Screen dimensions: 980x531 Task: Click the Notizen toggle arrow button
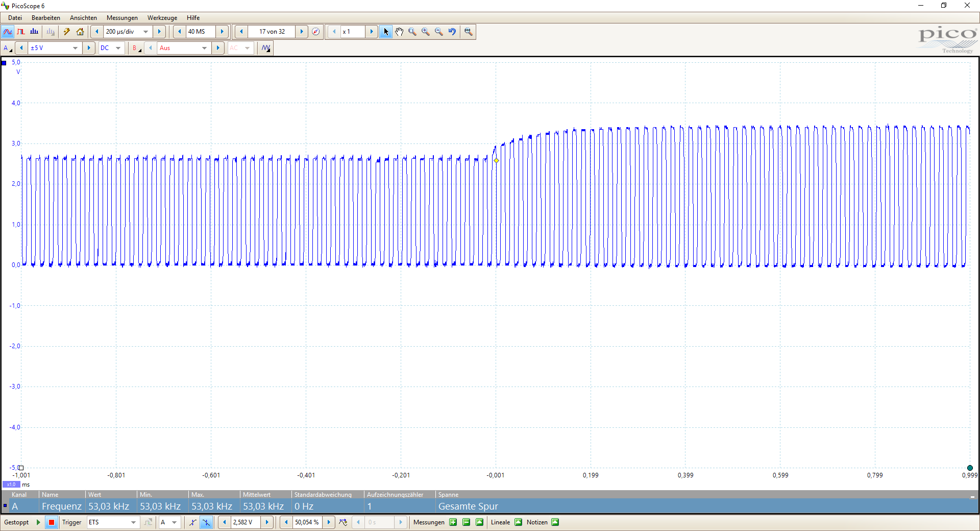point(555,522)
